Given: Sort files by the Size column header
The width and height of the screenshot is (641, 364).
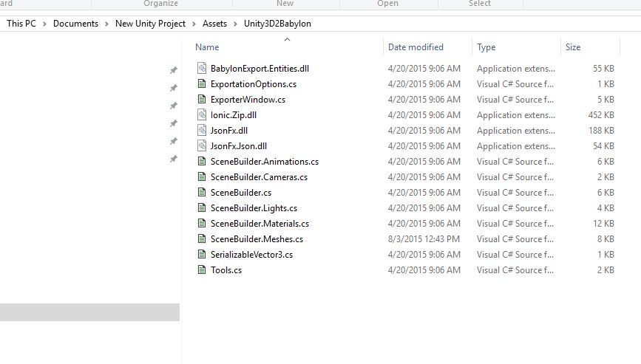Looking at the screenshot, I should point(573,47).
